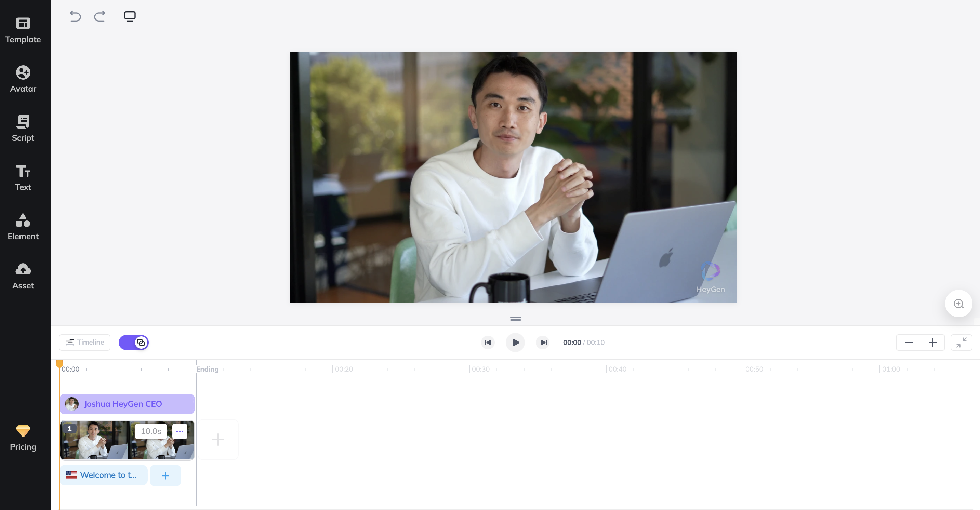Open the Script panel

click(23, 127)
